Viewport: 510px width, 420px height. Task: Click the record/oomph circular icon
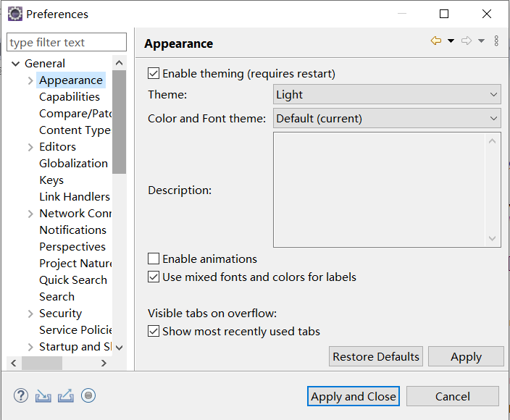click(88, 395)
